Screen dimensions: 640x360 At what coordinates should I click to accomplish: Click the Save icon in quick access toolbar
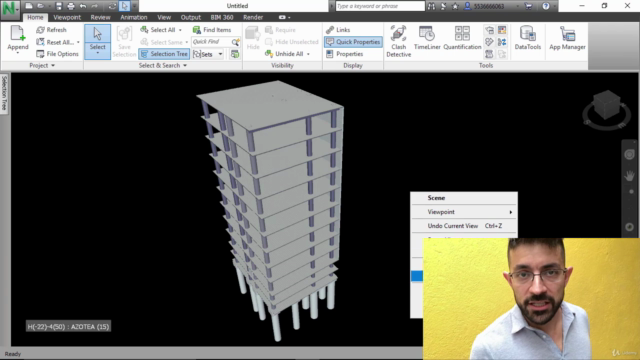pos(59,6)
